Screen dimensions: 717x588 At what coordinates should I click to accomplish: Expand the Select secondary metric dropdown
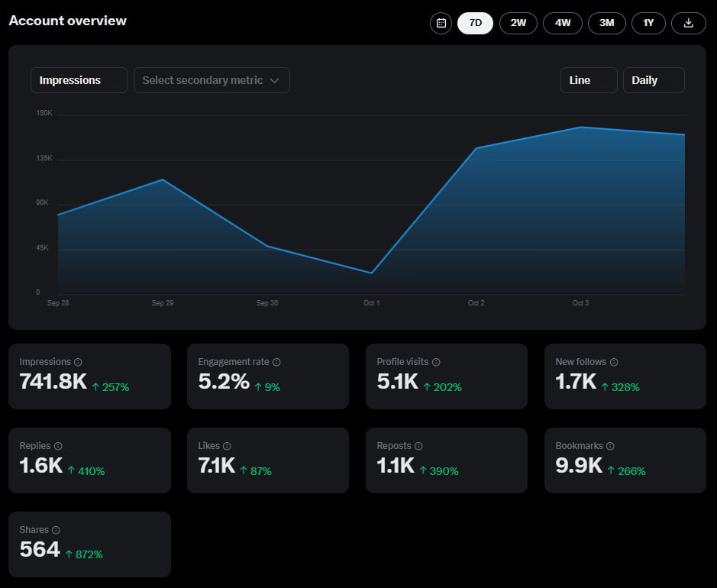[x=212, y=80]
